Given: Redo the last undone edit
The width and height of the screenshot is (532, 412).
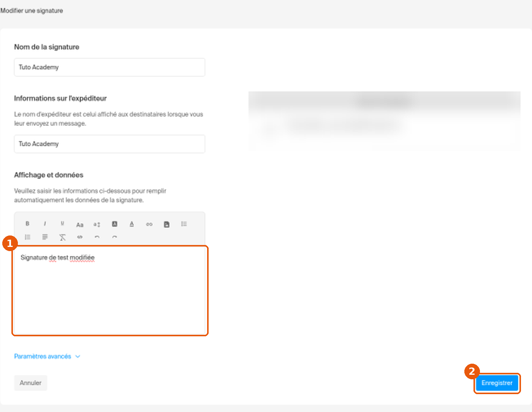Looking at the screenshot, I should coord(114,237).
